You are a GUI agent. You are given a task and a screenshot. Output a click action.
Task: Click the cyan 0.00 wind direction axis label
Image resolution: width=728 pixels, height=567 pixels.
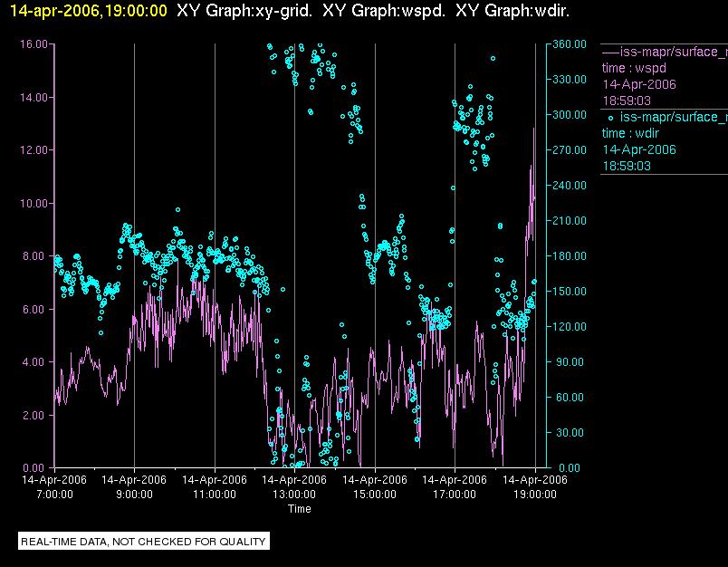(570, 467)
